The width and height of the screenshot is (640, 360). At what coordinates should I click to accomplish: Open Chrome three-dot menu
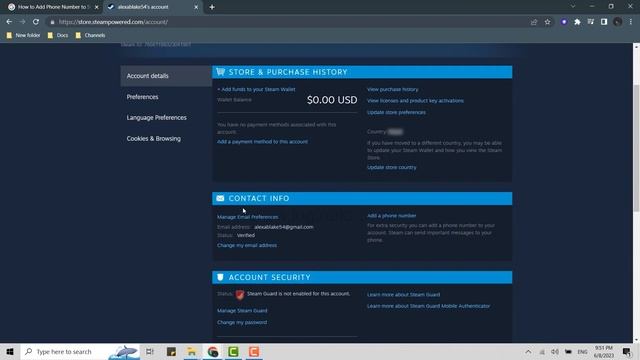pos(631,22)
